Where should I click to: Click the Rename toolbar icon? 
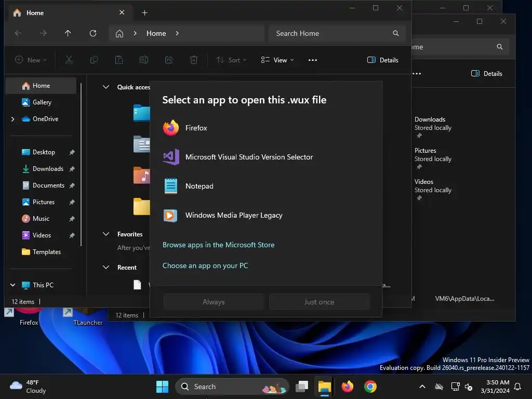144,60
